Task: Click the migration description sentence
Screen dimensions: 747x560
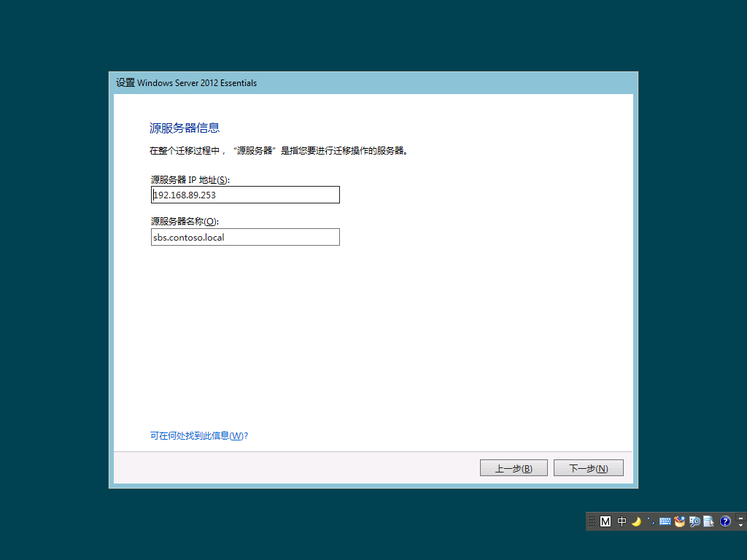Action: (x=279, y=151)
